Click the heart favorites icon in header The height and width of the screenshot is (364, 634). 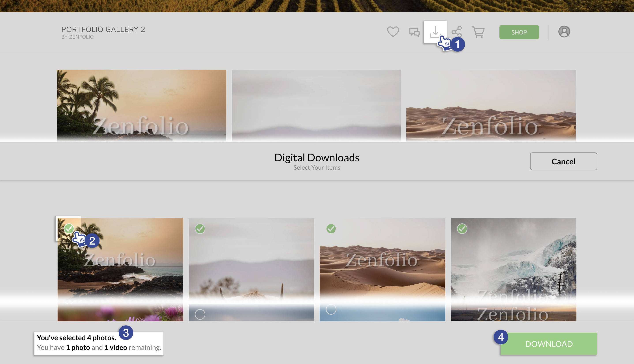392,32
